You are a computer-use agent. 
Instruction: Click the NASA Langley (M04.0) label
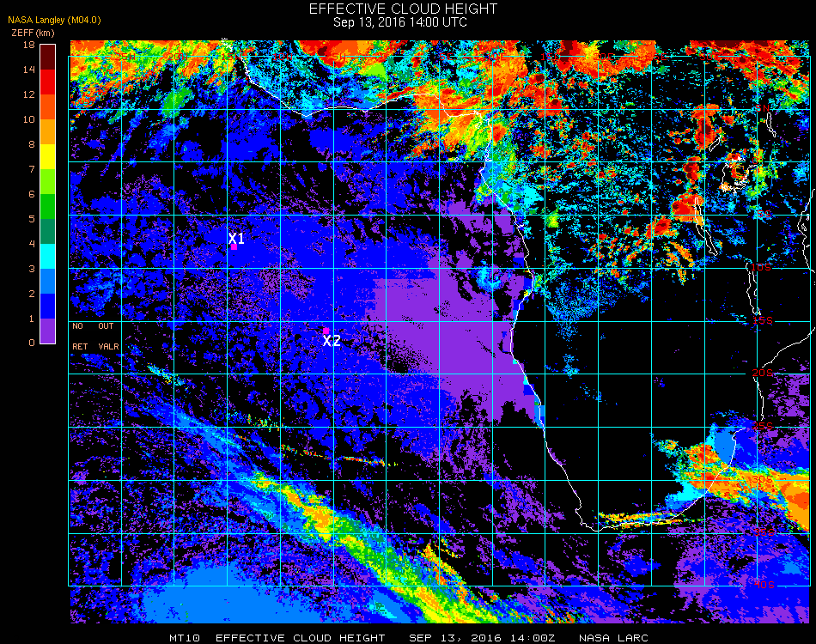point(54,20)
